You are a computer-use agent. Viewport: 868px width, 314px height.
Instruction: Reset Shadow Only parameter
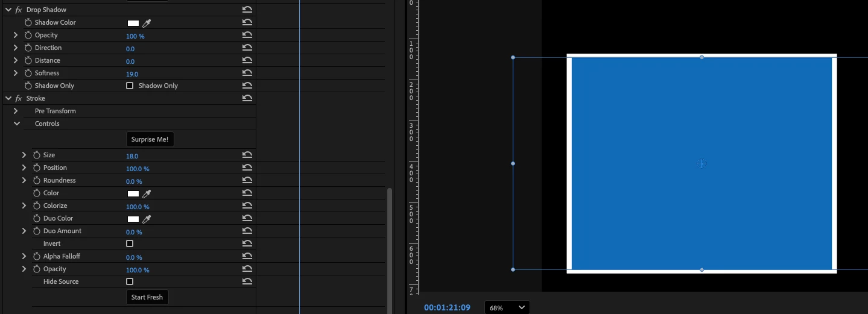247,86
